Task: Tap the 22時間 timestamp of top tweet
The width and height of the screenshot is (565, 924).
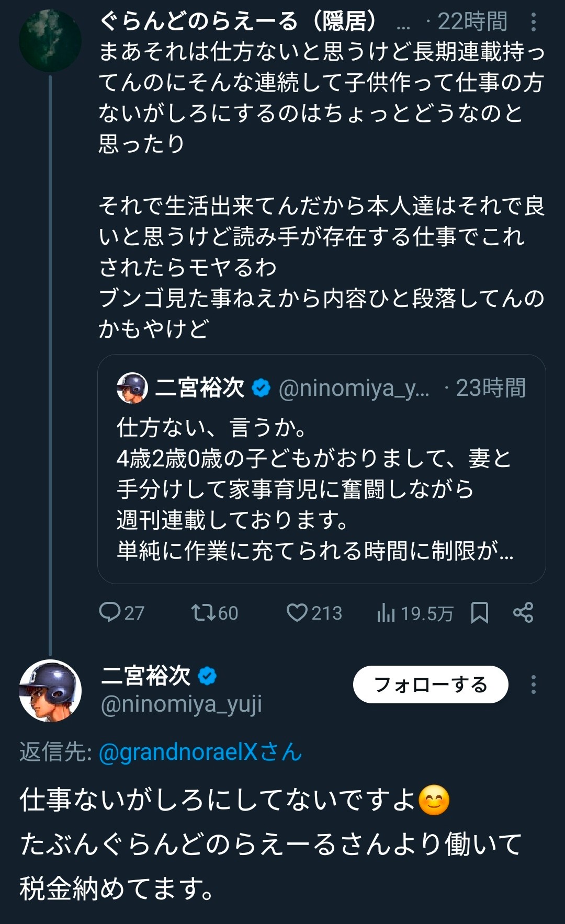Action: 472,22
